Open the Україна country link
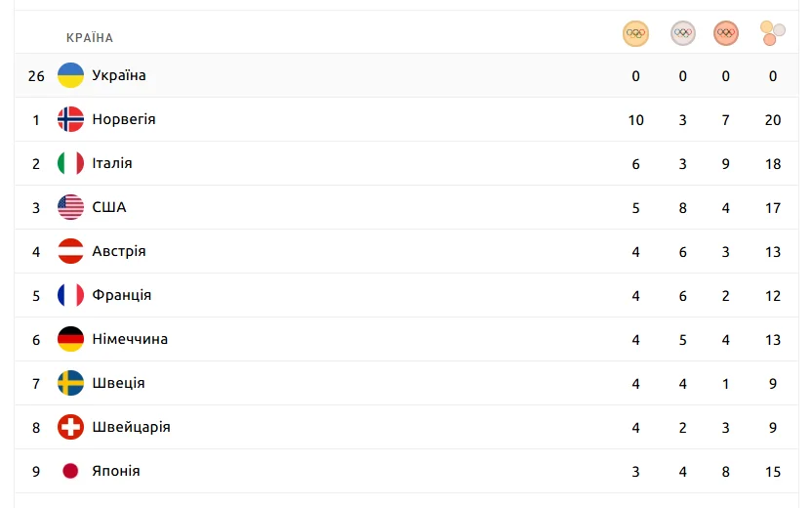Screen dimensions: 812x508 119,75
